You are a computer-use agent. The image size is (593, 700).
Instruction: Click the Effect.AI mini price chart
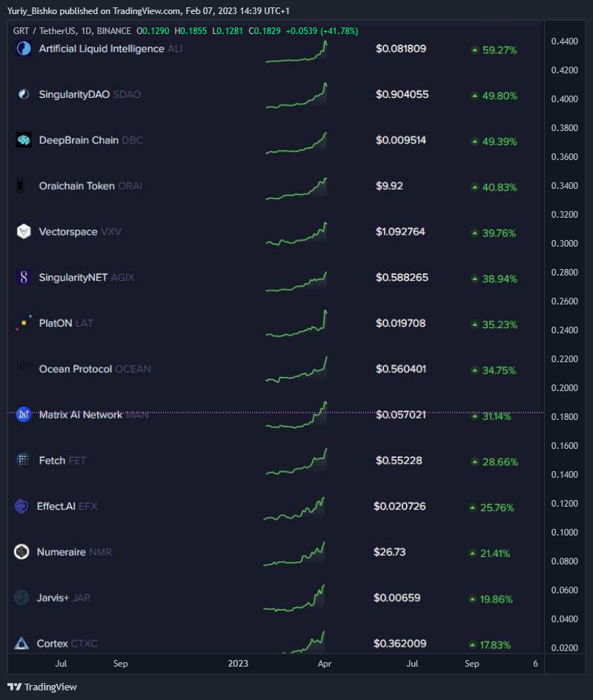click(x=294, y=508)
